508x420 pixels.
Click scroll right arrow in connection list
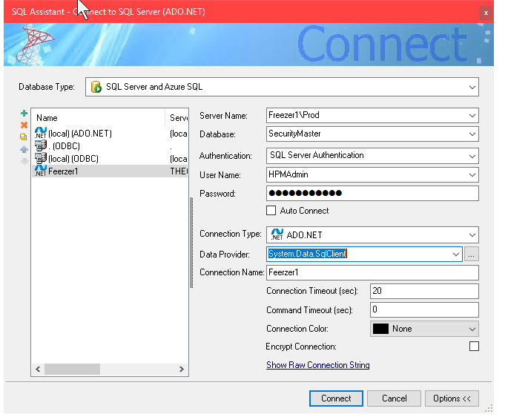(x=182, y=369)
